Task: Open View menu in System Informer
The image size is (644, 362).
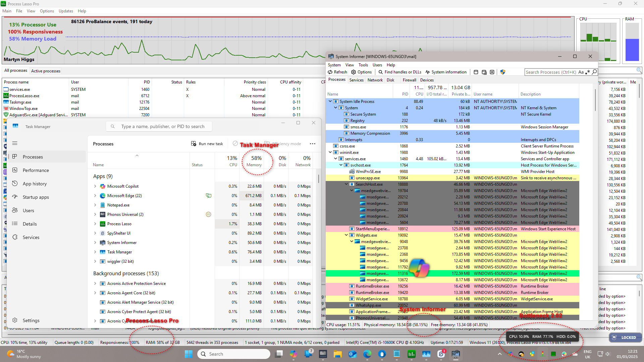Action: [x=350, y=65]
